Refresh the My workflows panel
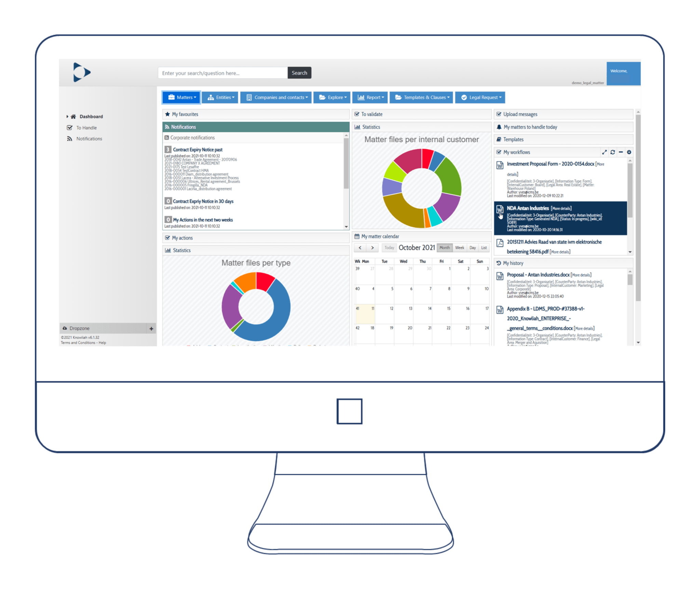Image resolution: width=700 pixels, height=589 pixels. point(612,152)
